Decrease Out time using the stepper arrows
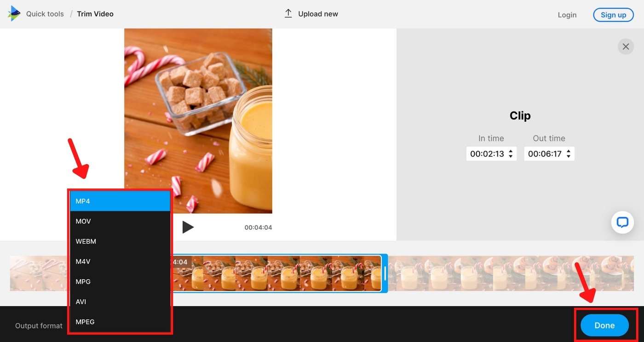 (568, 156)
